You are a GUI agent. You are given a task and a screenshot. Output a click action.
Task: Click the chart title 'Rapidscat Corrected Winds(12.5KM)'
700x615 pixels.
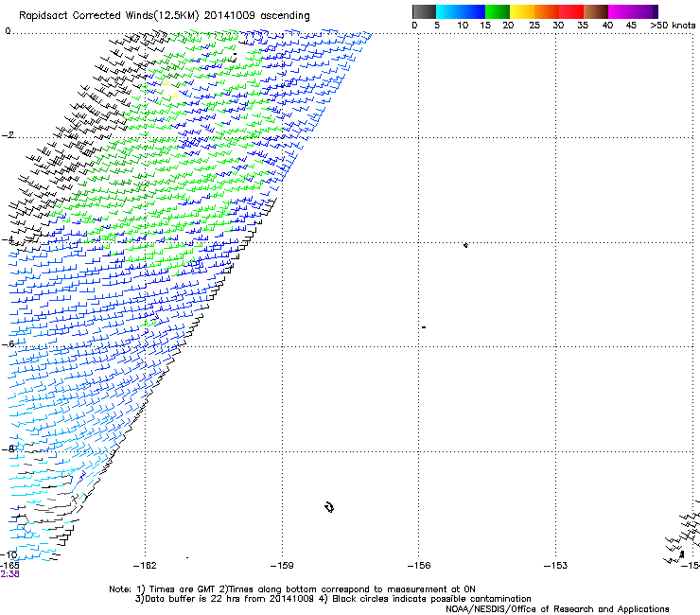(109, 16)
